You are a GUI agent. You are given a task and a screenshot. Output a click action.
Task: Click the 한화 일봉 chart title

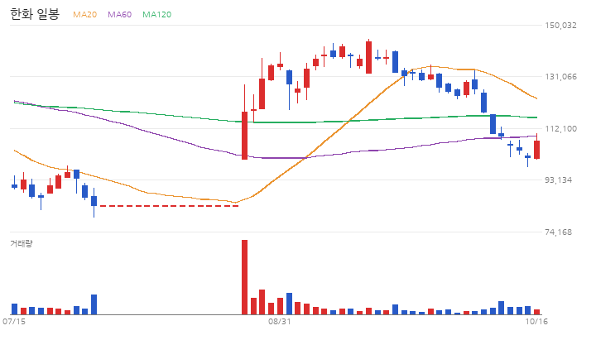click(x=35, y=14)
